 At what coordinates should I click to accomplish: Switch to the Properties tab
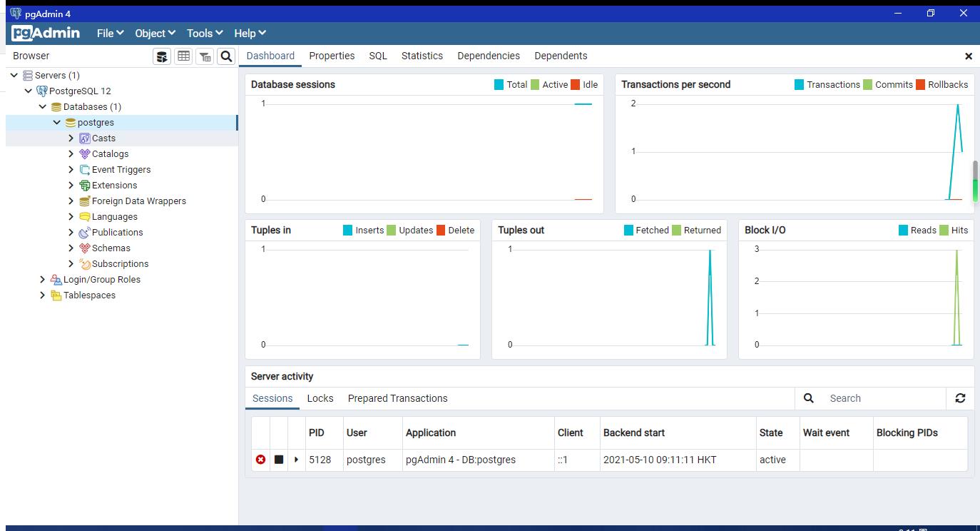[332, 56]
